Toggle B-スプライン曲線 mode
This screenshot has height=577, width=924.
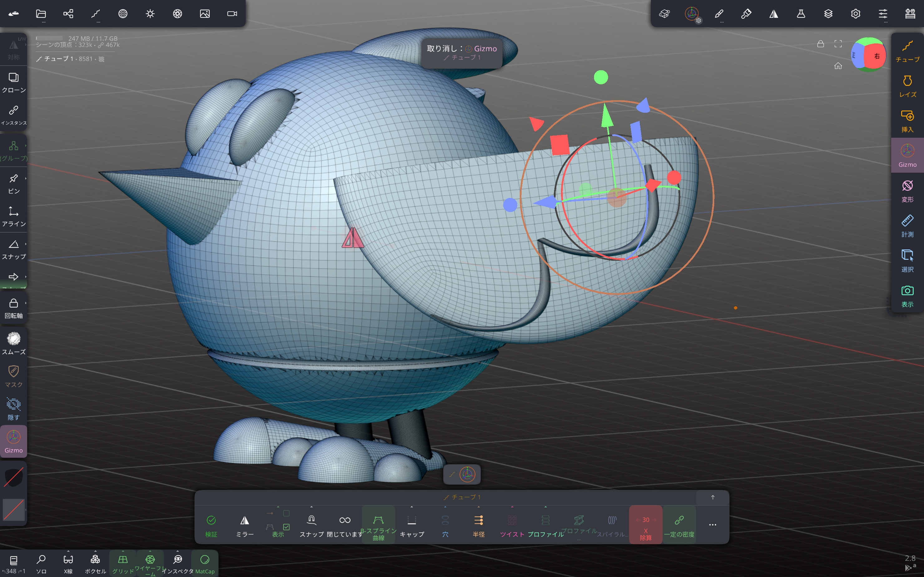coord(378,525)
